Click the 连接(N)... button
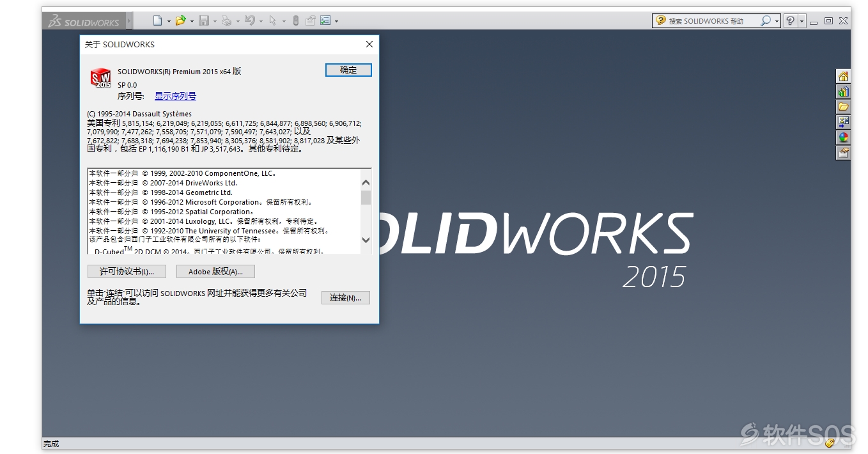The width and height of the screenshot is (868, 454). point(346,297)
